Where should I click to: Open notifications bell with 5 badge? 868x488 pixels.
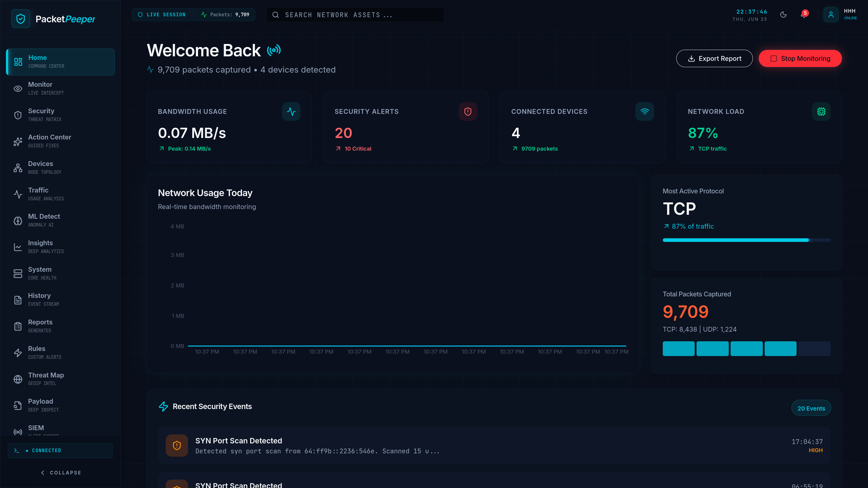[x=804, y=14]
